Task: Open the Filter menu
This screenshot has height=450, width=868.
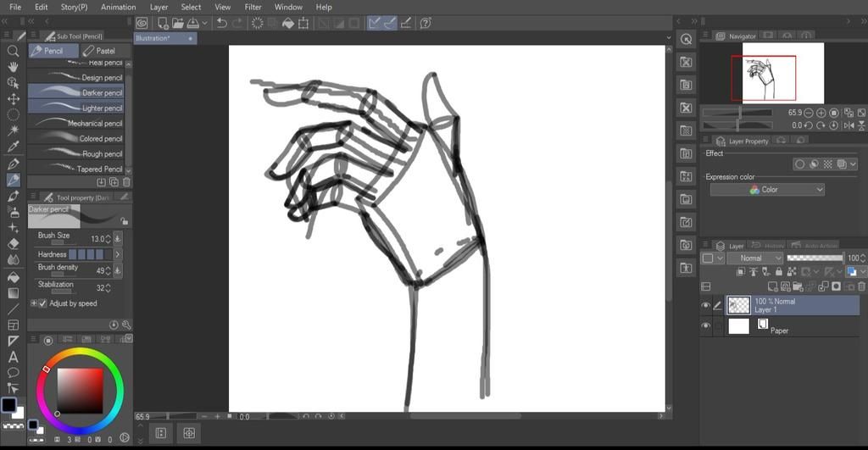Action: pyautogui.click(x=253, y=7)
